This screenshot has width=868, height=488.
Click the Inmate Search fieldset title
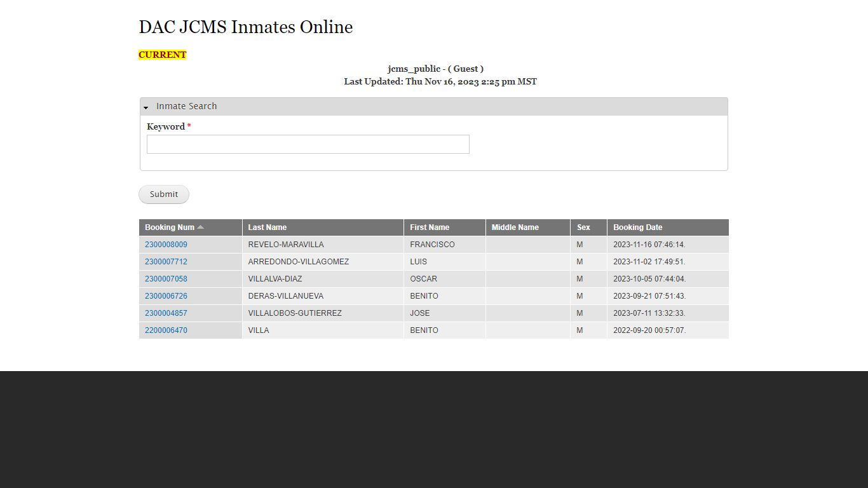(186, 106)
